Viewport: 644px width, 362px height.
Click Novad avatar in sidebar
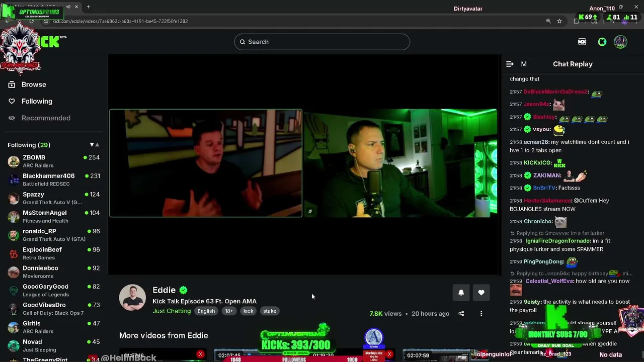[14, 346]
